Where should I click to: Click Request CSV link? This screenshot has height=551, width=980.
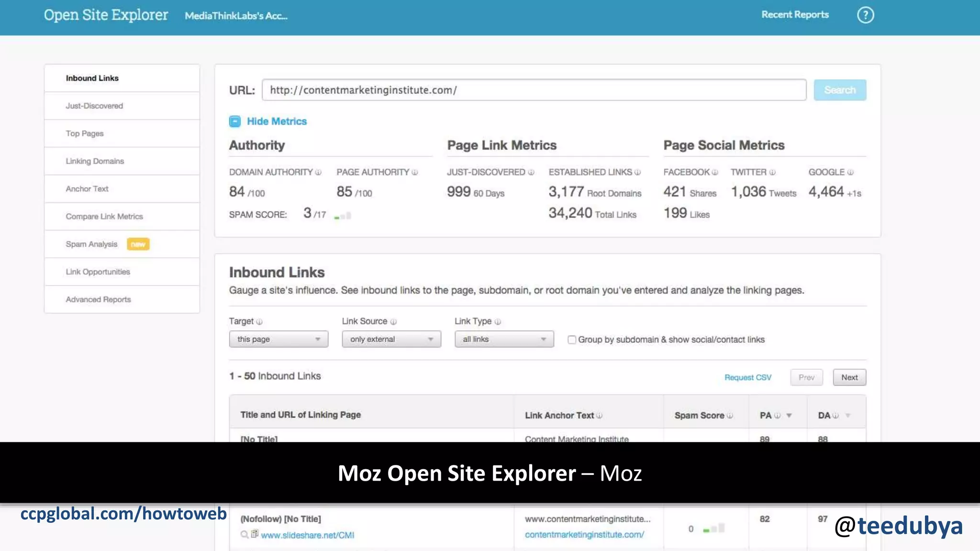coord(748,377)
